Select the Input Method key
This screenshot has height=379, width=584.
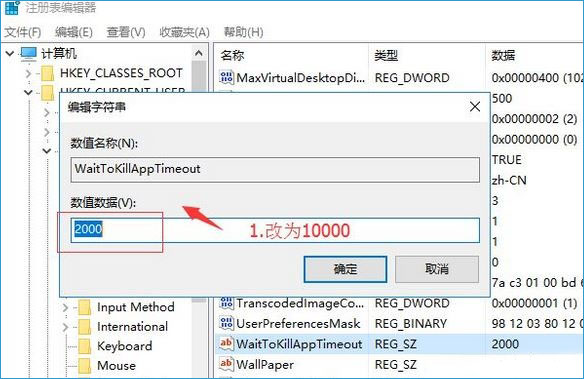pos(136,307)
